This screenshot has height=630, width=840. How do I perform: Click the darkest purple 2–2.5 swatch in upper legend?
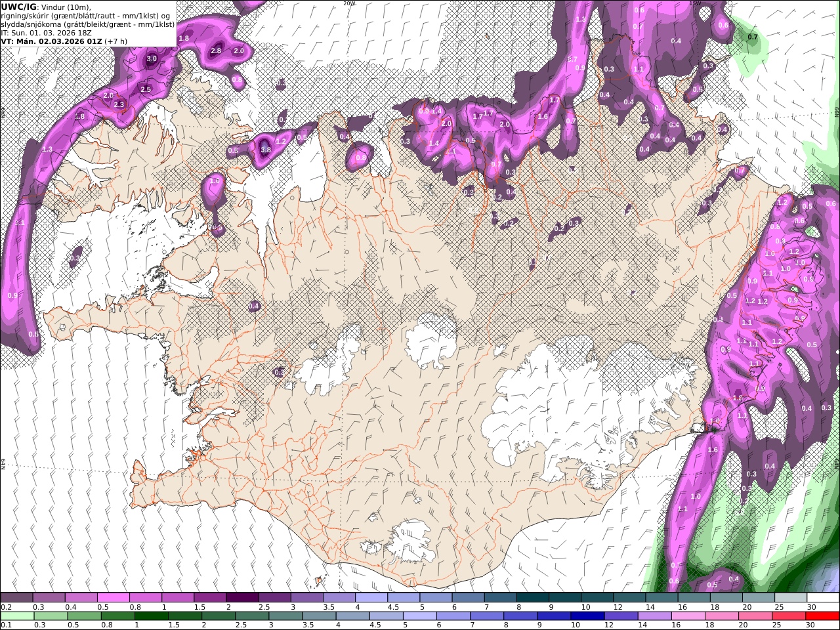[x=241, y=598]
